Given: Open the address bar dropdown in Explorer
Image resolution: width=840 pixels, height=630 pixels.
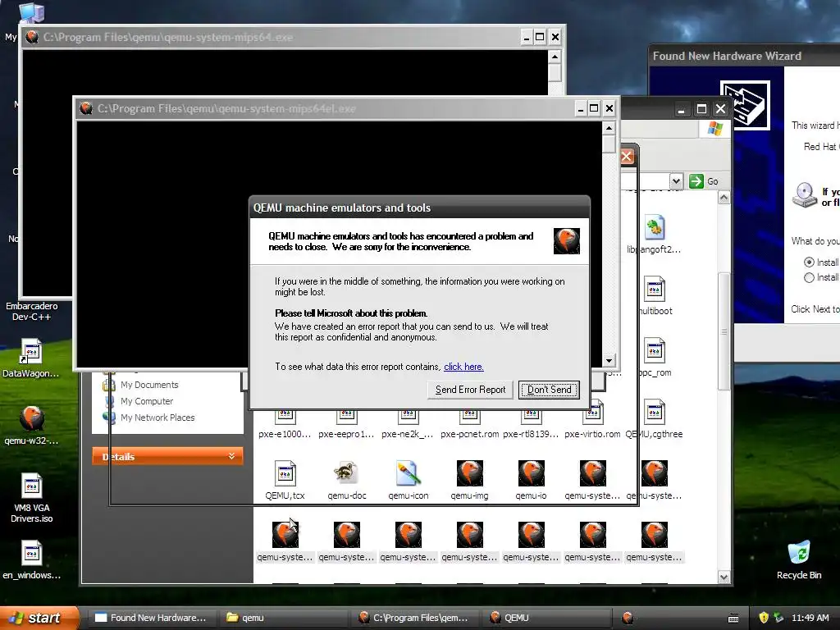Looking at the screenshot, I should (676, 181).
